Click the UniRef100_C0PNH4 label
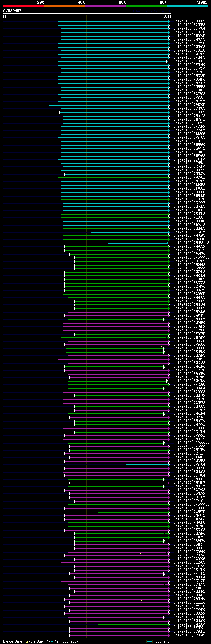211x644 pixels. coord(189,388)
